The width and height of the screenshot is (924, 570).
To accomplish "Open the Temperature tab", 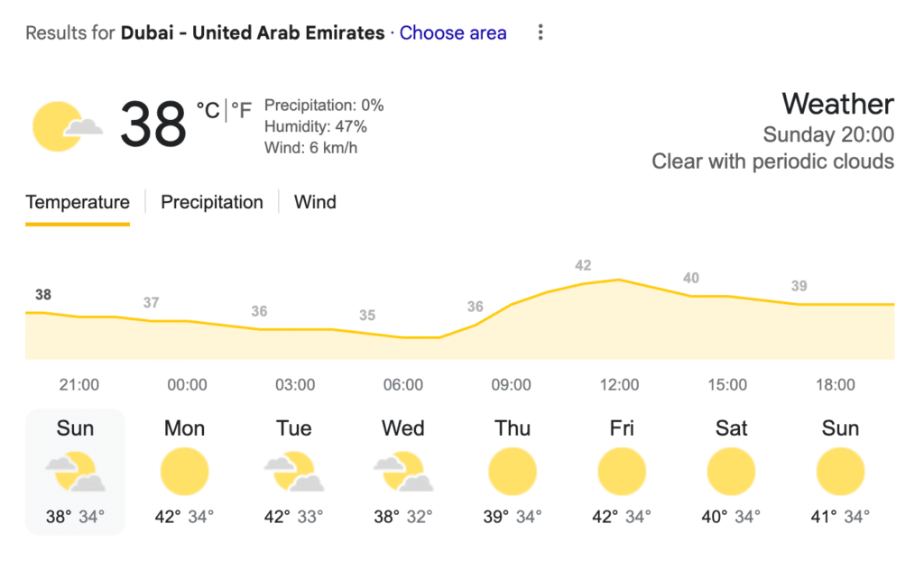I will 78,202.
